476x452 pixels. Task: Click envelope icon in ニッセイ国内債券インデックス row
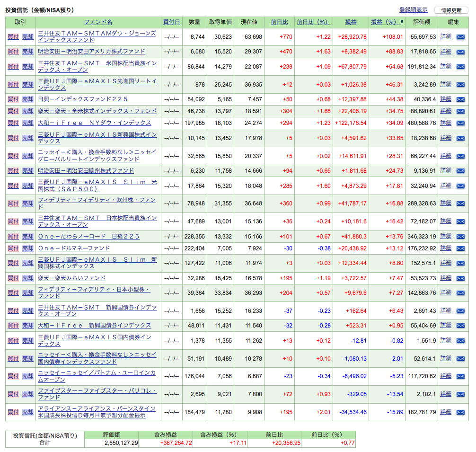pos(460,359)
